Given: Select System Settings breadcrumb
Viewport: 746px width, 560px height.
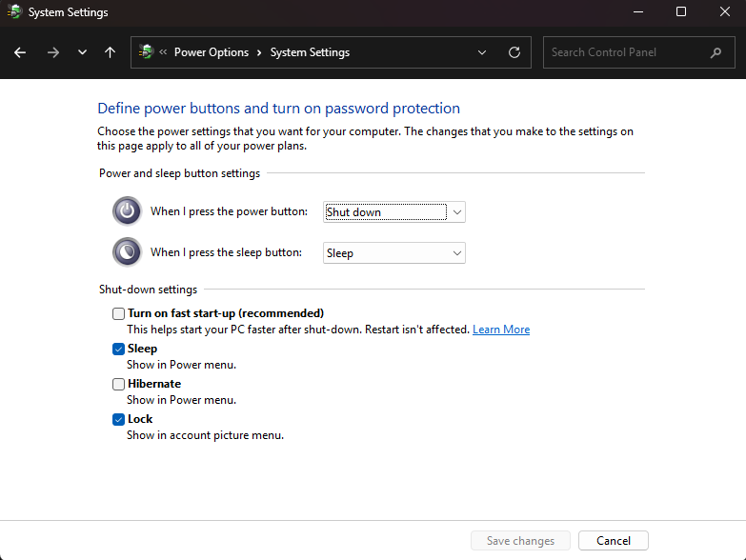Looking at the screenshot, I should [x=310, y=52].
